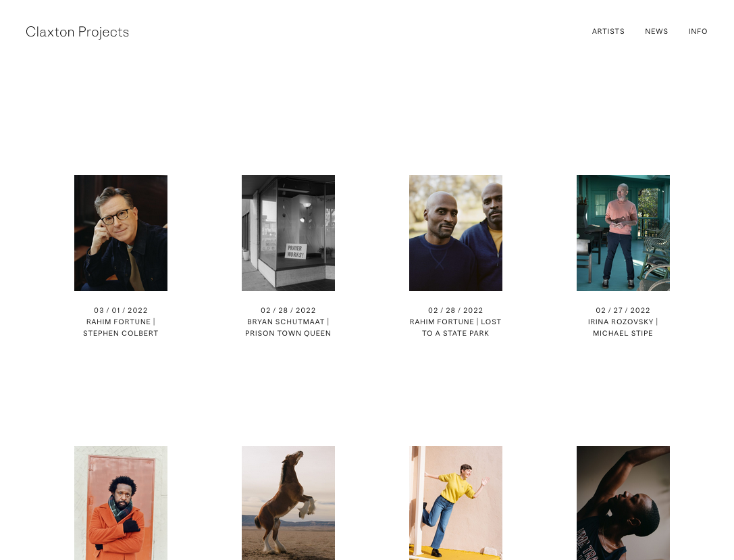Open Rahim Fortune Lost to a State Park link
Image resolution: width=734 pixels, height=560 pixels.
click(x=456, y=328)
